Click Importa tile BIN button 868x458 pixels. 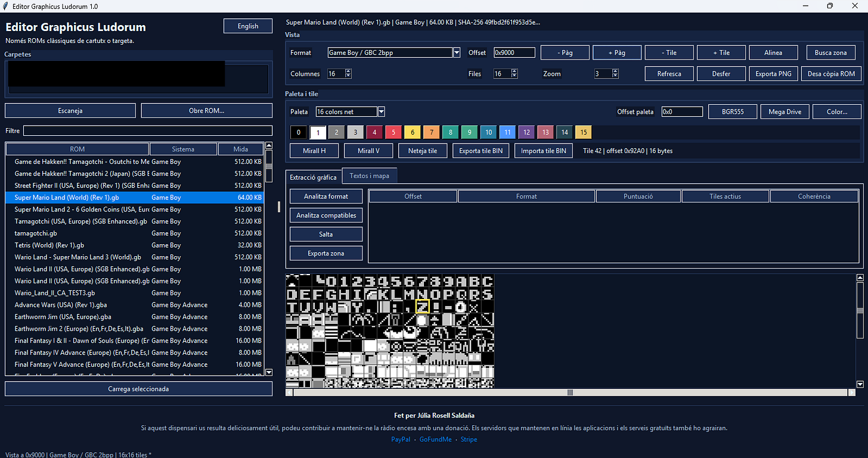pyautogui.click(x=544, y=151)
